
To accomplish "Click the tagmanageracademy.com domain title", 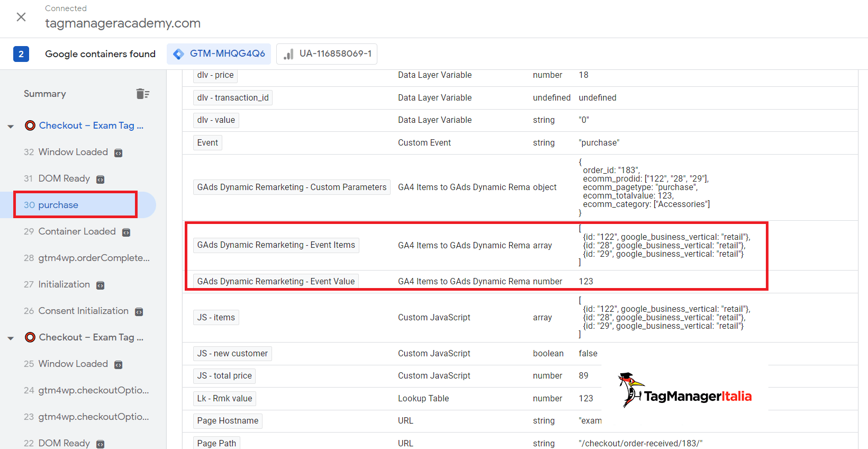I will pyautogui.click(x=123, y=23).
